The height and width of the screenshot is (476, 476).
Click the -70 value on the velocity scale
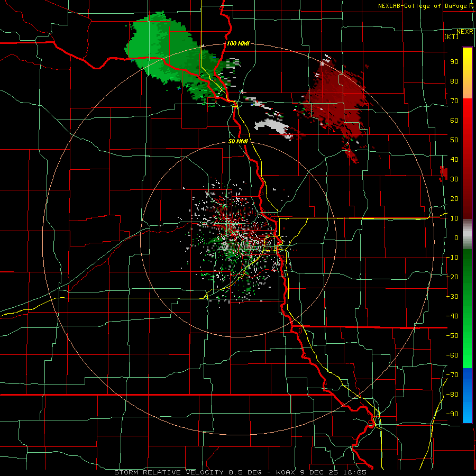pyautogui.click(x=452, y=375)
